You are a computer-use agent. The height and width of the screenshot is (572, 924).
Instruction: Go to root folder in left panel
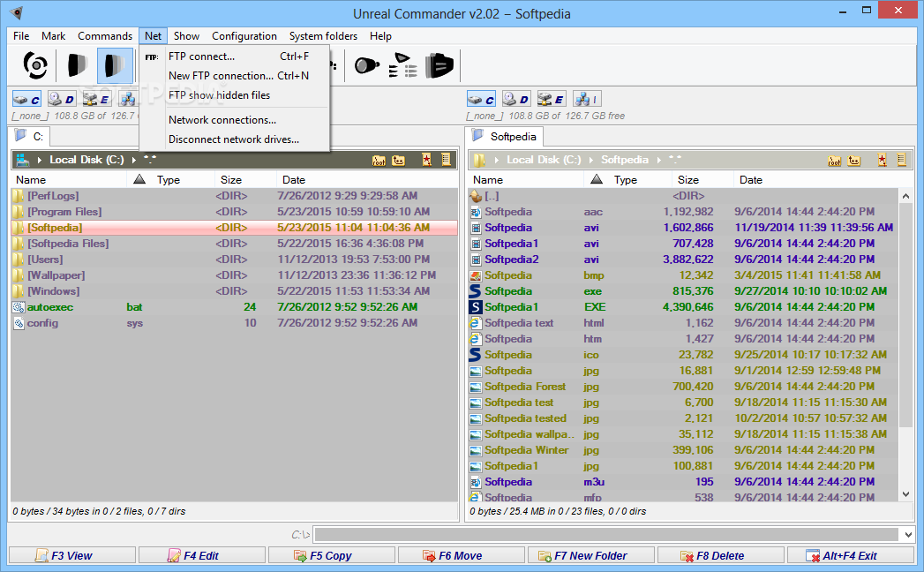pyautogui.click(x=379, y=160)
